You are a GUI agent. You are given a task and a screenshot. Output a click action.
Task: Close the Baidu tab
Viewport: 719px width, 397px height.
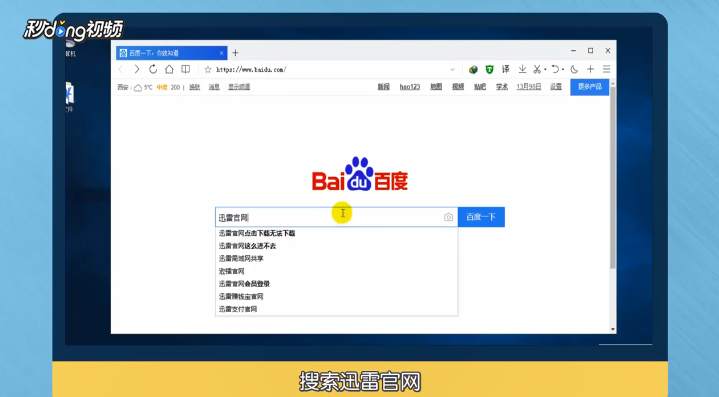(x=221, y=53)
